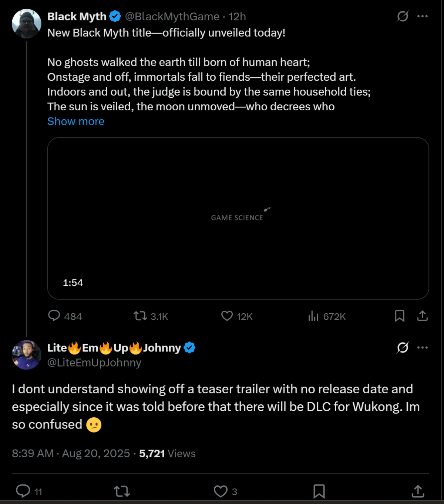The image size is (444, 504).
Task: View analytics showing 672K views
Action: pyautogui.click(x=327, y=316)
